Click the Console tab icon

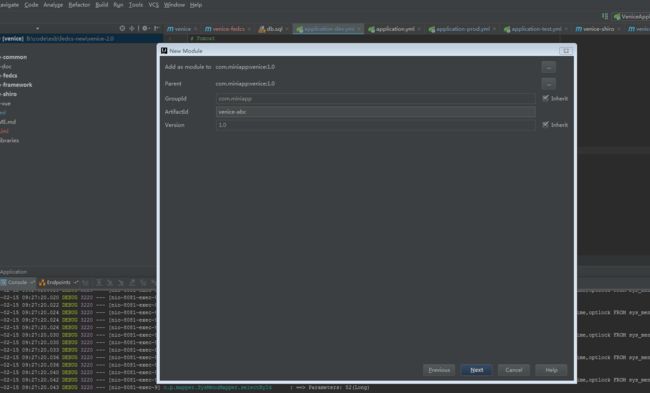(4, 282)
